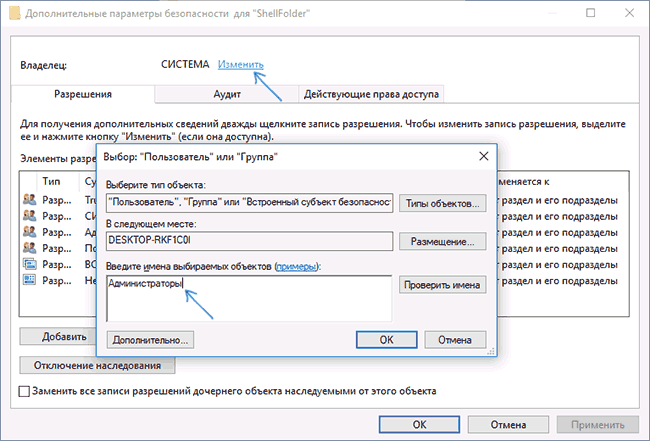Close the security settings window

(x=629, y=13)
